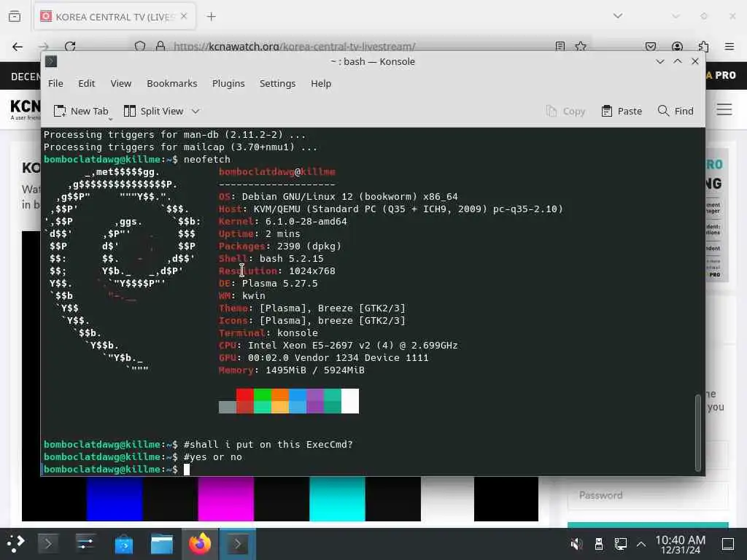The height and width of the screenshot is (560, 747).
Task: Click the network tray icon
Action: tap(620, 544)
